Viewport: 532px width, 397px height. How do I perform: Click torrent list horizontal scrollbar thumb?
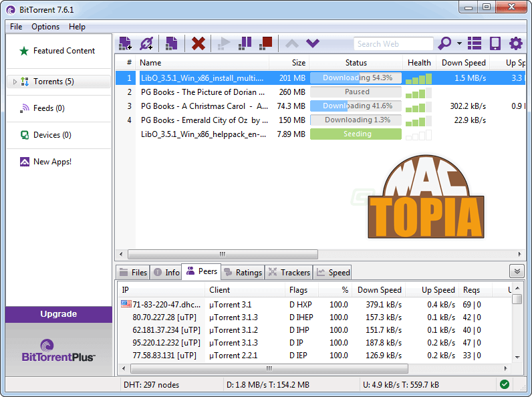(223, 254)
